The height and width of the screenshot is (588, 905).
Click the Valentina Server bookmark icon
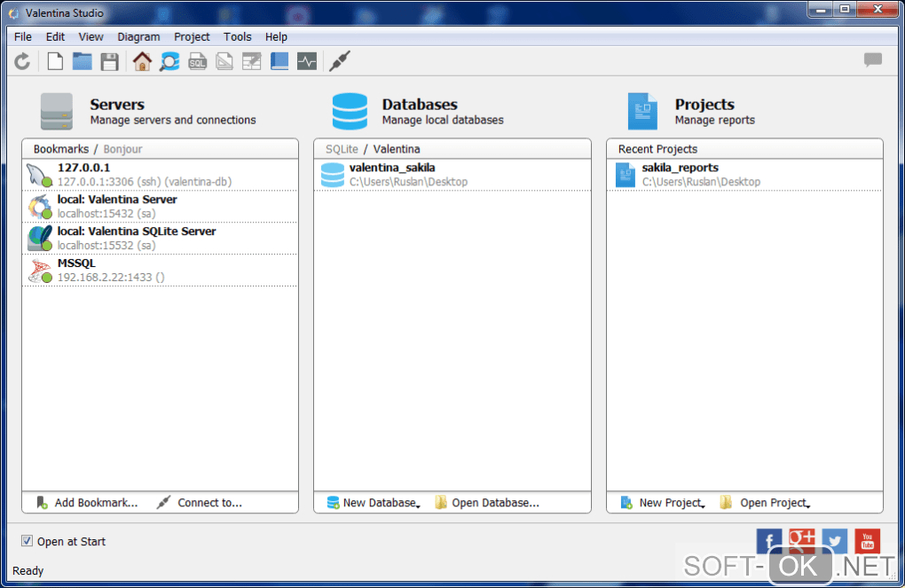pyautogui.click(x=39, y=207)
